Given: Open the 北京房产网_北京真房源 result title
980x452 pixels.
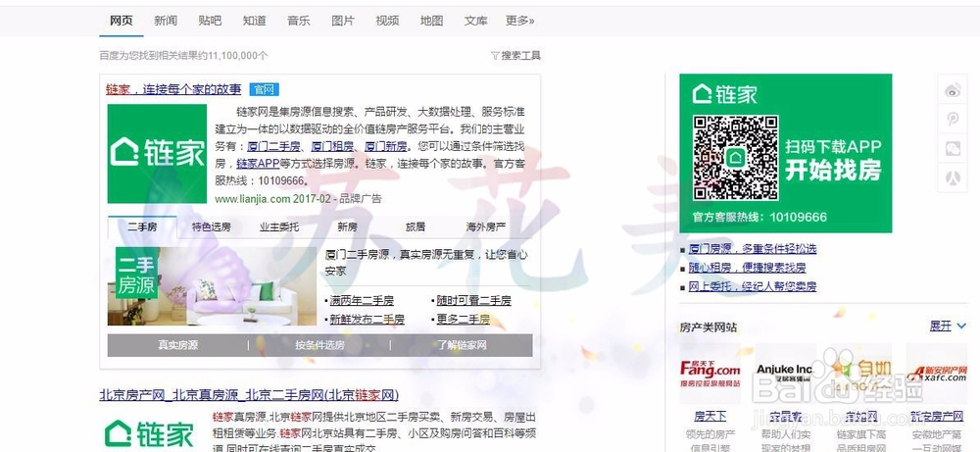Looking at the screenshot, I should (x=249, y=395).
